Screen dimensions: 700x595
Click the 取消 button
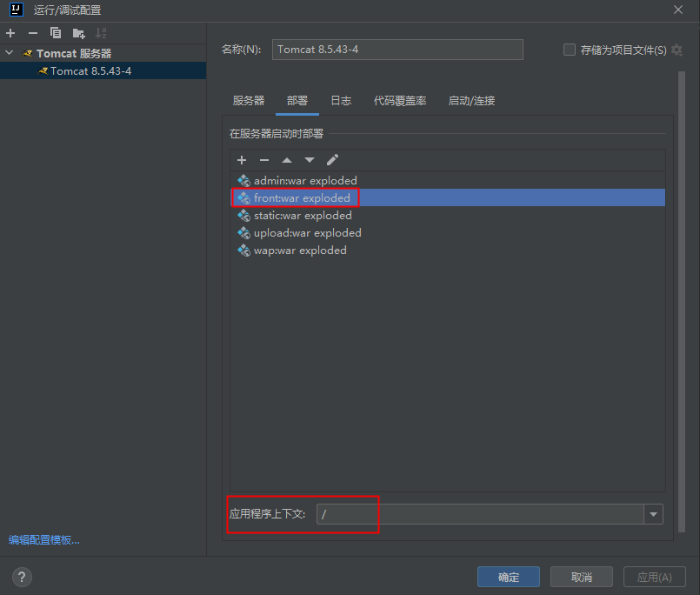pos(582,577)
